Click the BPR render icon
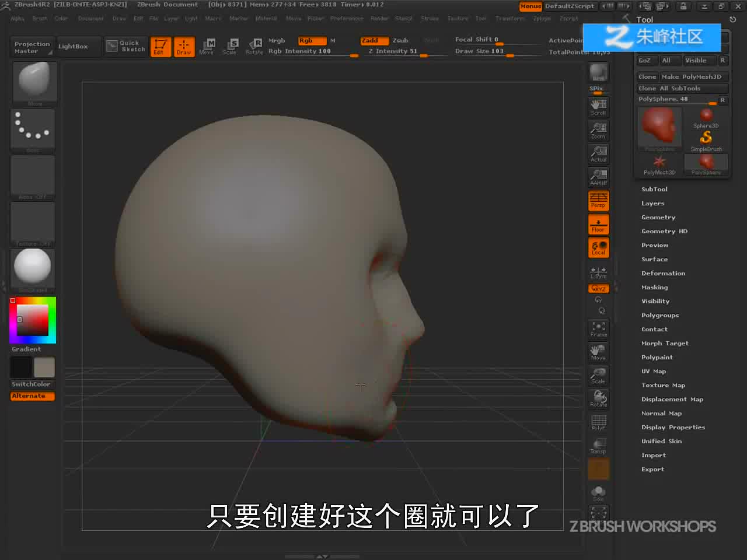Screen dimensions: 747x560 pos(599,72)
